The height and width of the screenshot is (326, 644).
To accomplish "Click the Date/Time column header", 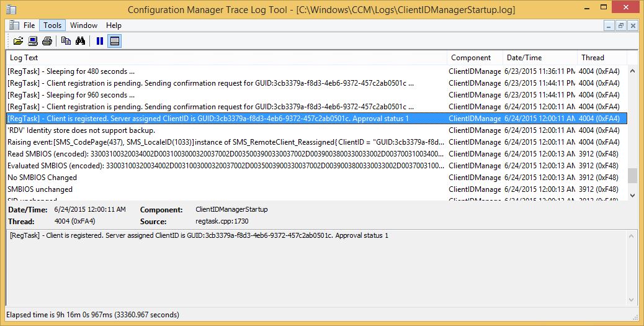I will (539, 58).
